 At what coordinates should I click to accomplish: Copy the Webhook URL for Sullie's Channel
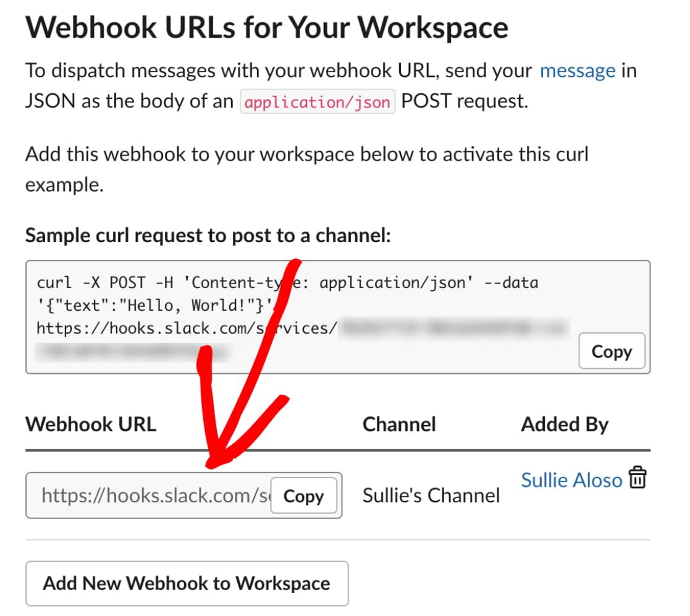[304, 496]
